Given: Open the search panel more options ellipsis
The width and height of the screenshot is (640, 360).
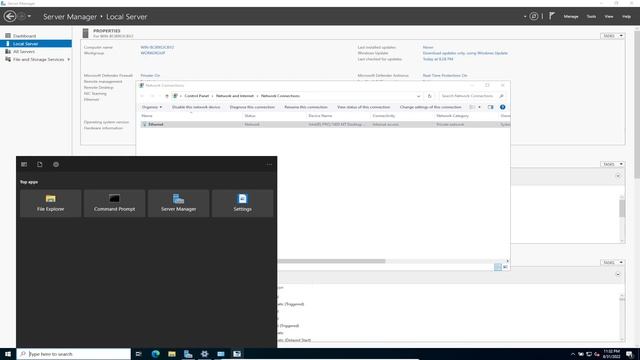Looking at the screenshot, I should pyautogui.click(x=269, y=164).
